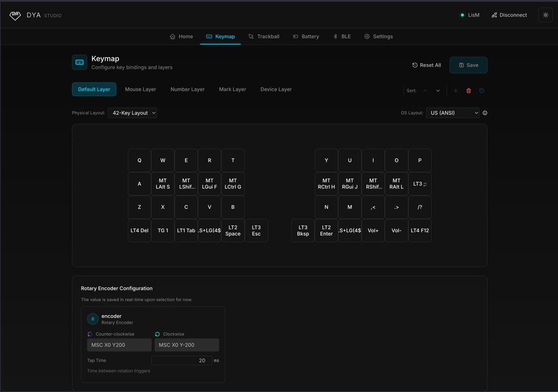
Task: Open the Keymap tab
Action: click(220, 36)
